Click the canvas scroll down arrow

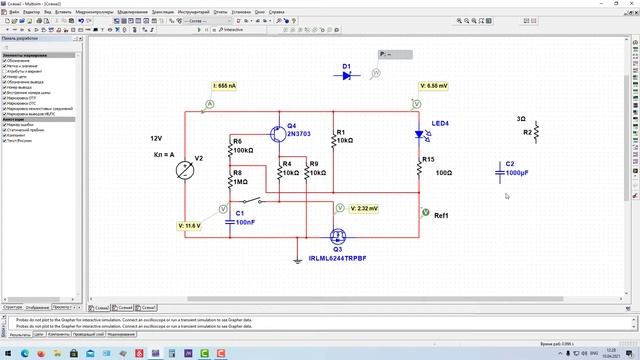627,293
